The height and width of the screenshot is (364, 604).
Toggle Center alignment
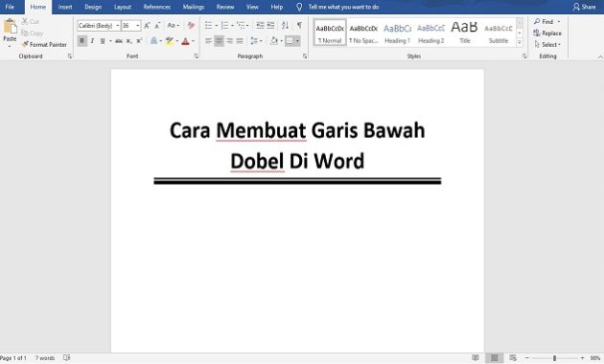(219, 41)
